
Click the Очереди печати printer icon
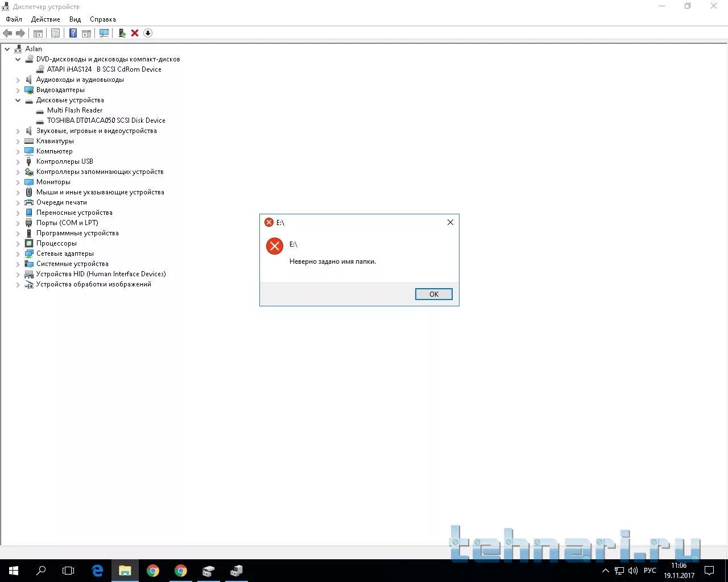[x=29, y=202]
